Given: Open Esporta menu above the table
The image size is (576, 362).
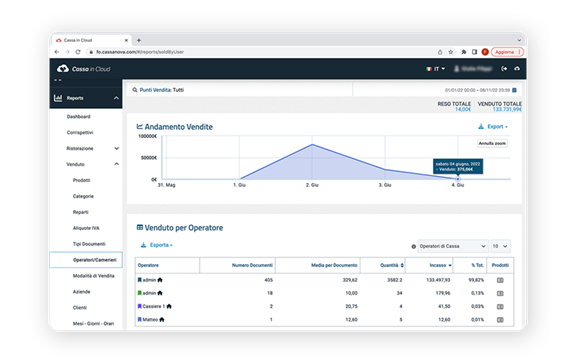Looking at the screenshot, I should (157, 245).
